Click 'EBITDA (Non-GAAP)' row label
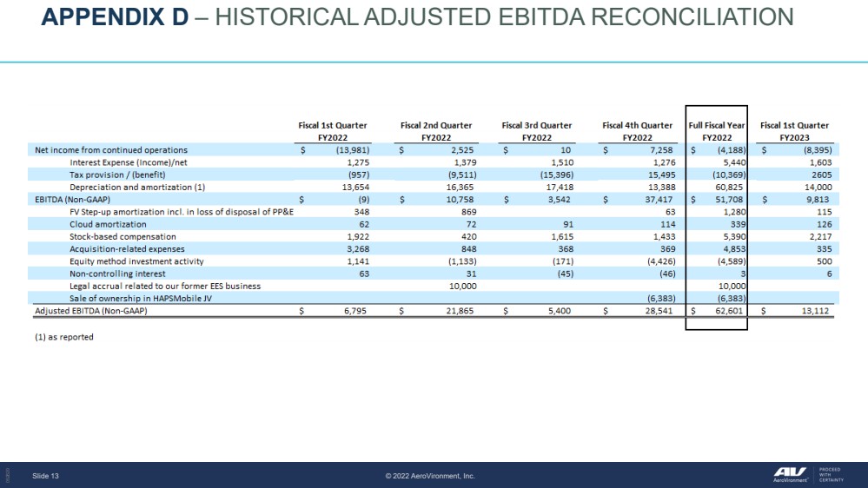Image resolution: width=868 pixels, height=488 pixels. [72, 199]
